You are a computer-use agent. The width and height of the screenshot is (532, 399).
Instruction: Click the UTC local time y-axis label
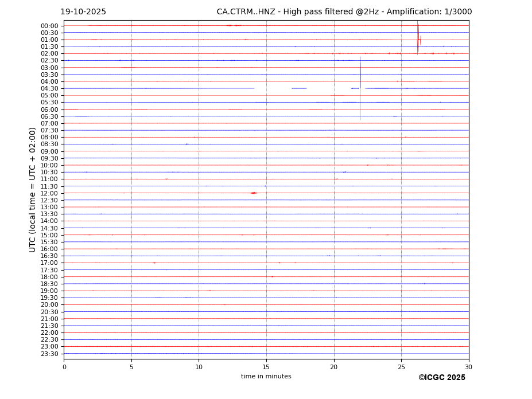[x=33, y=189]
